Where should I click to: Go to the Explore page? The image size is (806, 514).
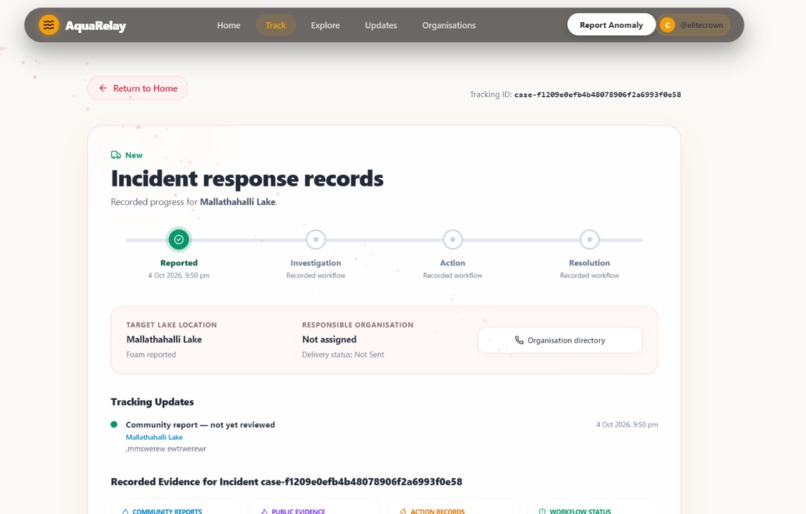click(325, 25)
